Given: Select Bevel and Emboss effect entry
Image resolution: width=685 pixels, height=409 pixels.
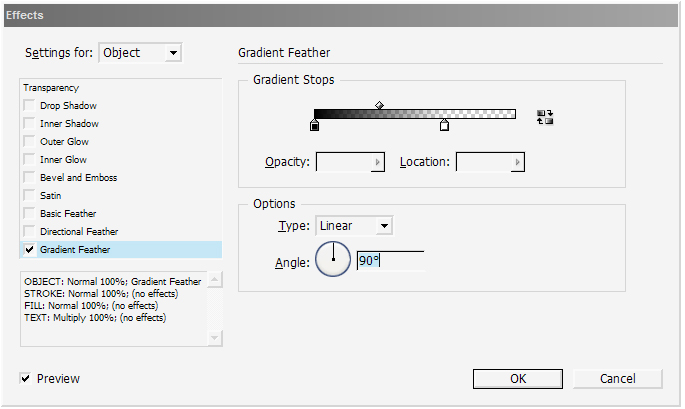Looking at the screenshot, I should 78,178.
